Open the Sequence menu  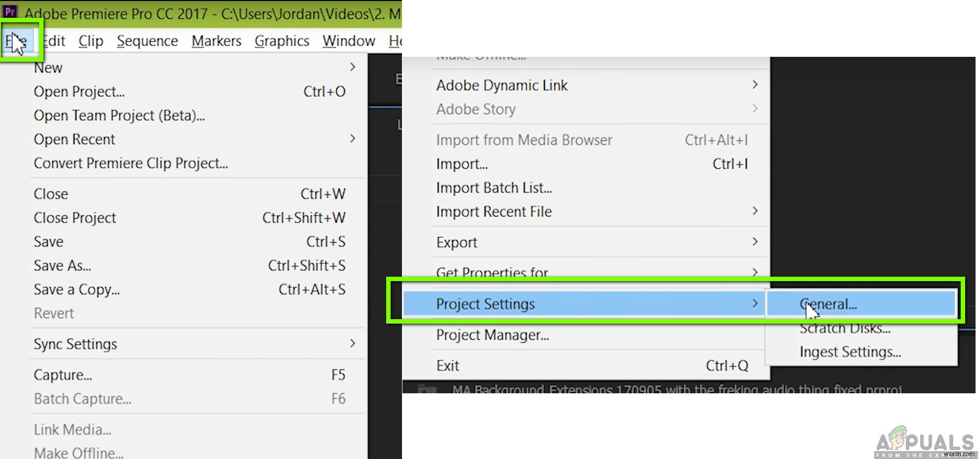tap(147, 41)
